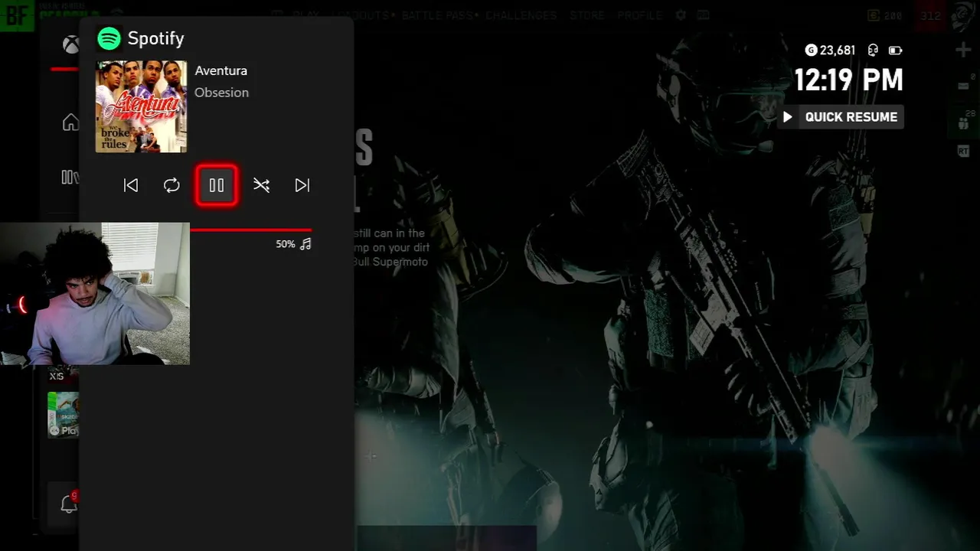Open the notifications bell
Screen dimensions: 980x551
pyautogui.click(x=69, y=504)
